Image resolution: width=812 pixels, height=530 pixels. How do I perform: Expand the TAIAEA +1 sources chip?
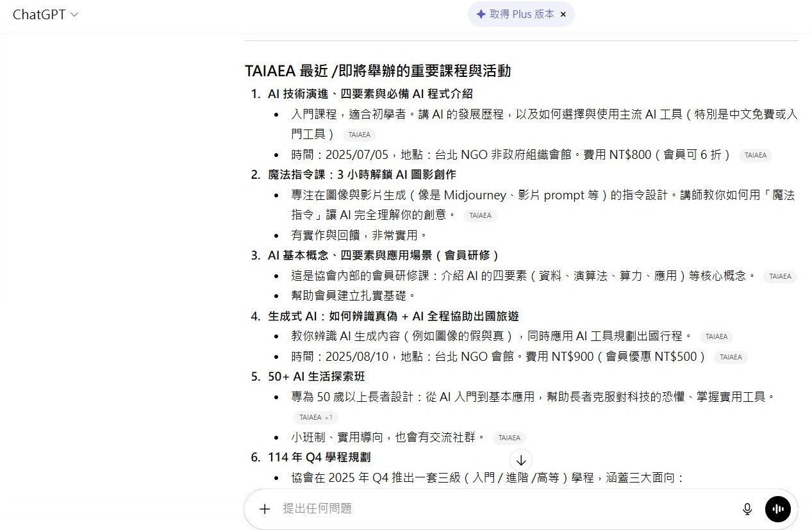316,417
